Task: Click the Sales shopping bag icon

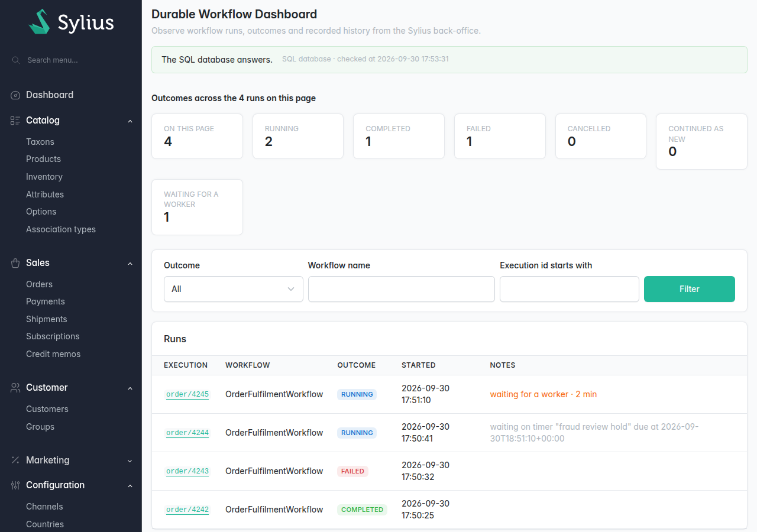Action: 16,263
